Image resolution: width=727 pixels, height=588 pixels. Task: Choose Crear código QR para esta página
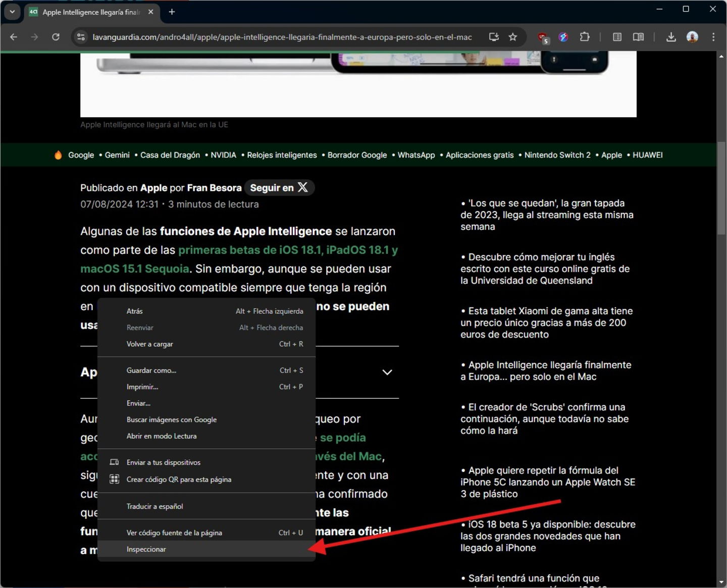pos(206,479)
